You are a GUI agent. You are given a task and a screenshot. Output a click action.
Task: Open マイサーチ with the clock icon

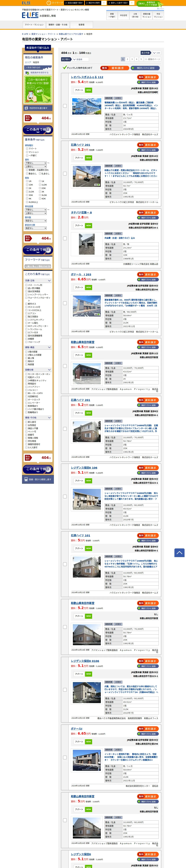coord(55,3)
